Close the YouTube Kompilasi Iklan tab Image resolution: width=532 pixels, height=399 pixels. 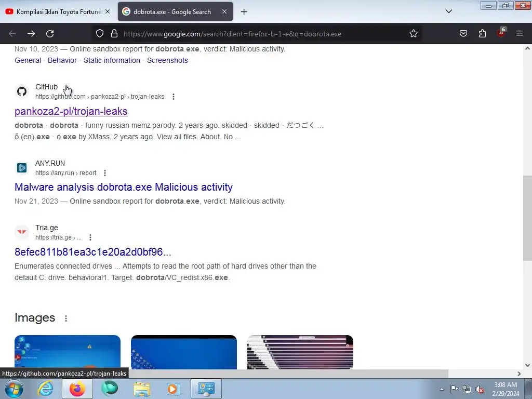tap(108, 11)
